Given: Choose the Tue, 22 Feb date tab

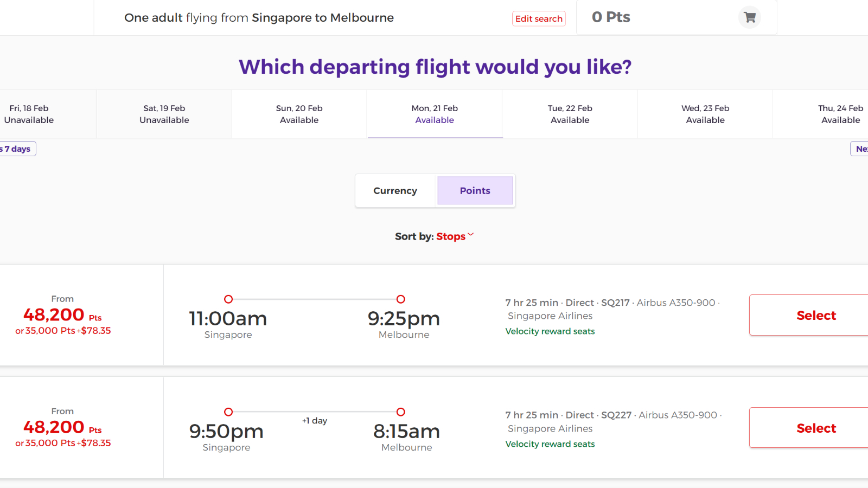Looking at the screenshot, I should [x=570, y=114].
